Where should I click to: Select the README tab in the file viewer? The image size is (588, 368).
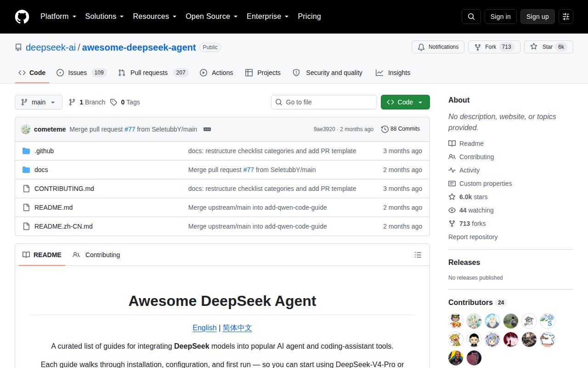pos(42,255)
